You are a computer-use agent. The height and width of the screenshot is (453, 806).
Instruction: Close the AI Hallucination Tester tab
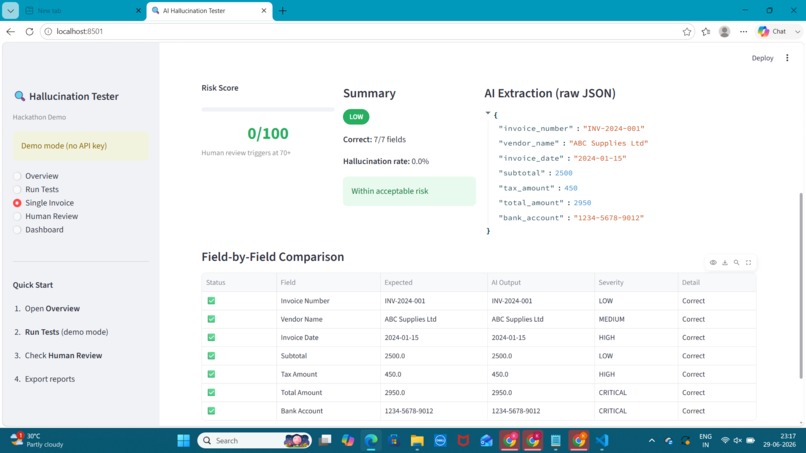(264, 10)
